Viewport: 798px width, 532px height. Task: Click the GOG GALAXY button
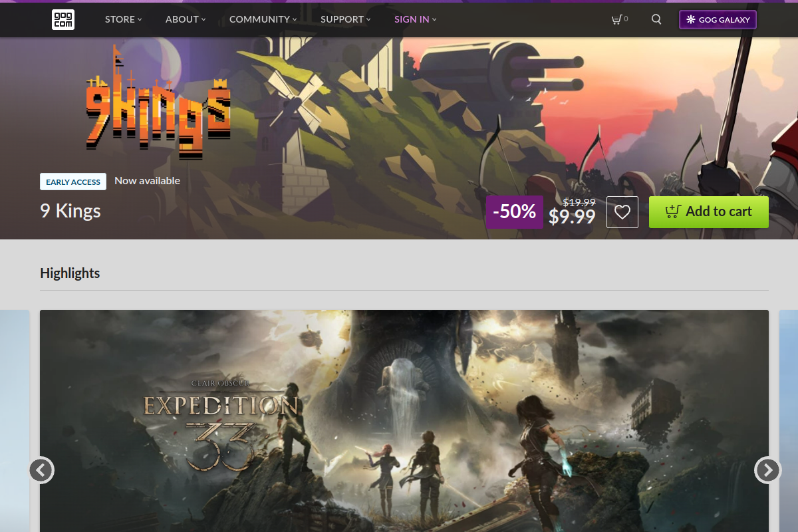(x=718, y=19)
